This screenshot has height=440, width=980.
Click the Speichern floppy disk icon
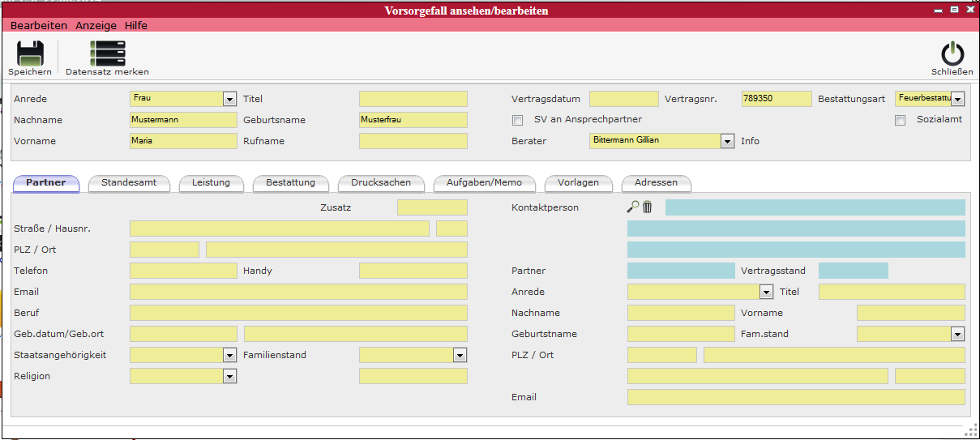(30, 53)
